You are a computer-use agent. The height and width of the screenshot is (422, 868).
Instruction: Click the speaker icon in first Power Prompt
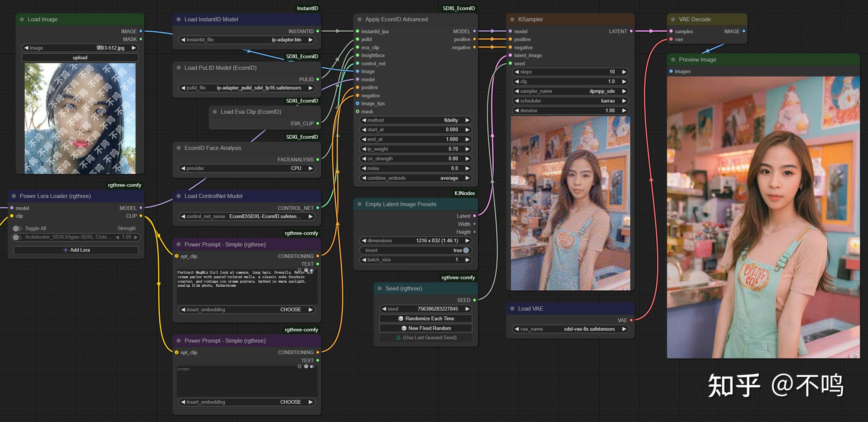click(x=312, y=270)
